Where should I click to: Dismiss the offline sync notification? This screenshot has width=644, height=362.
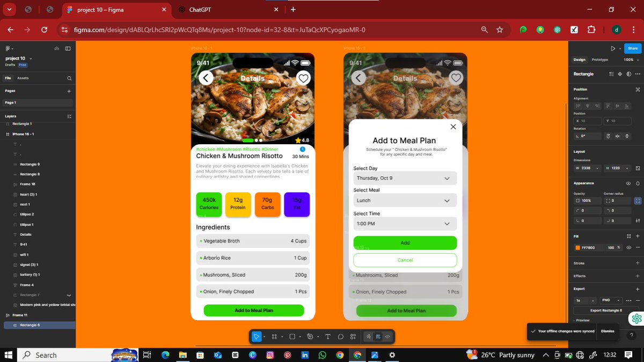coord(608,331)
